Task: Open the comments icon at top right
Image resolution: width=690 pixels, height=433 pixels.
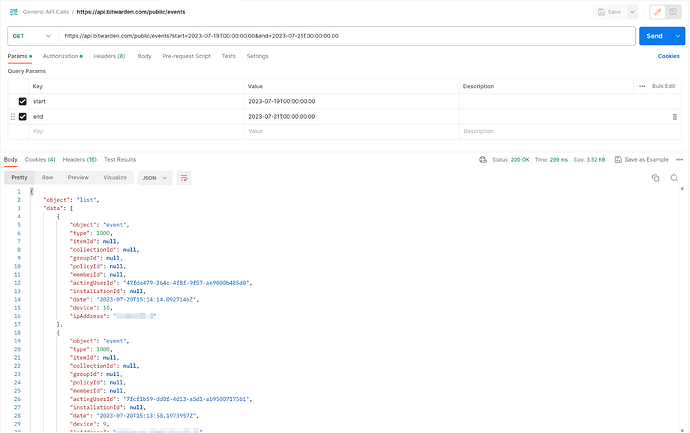Action: pos(673,12)
